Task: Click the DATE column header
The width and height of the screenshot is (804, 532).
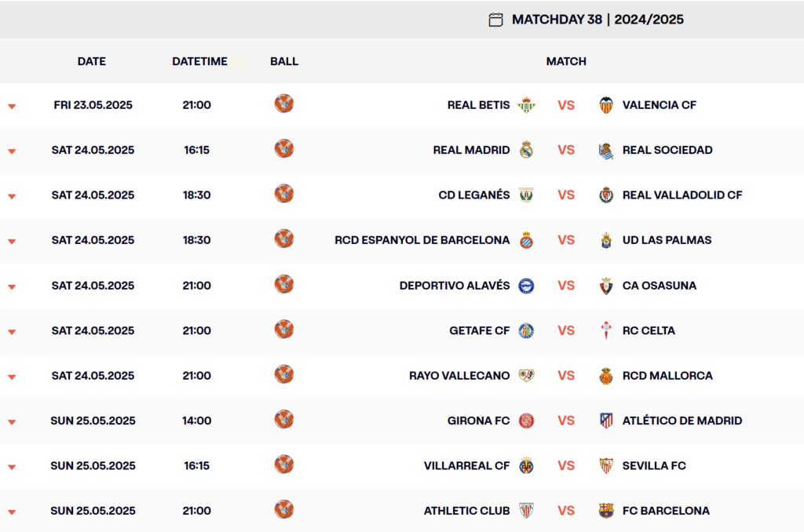Action: tap(91, 61)
